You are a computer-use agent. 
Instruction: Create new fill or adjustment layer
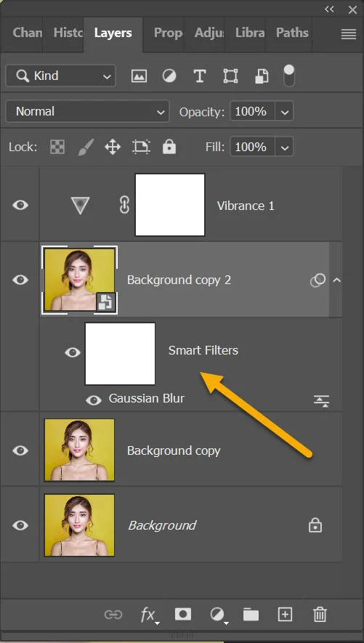[x=218, y=615]
